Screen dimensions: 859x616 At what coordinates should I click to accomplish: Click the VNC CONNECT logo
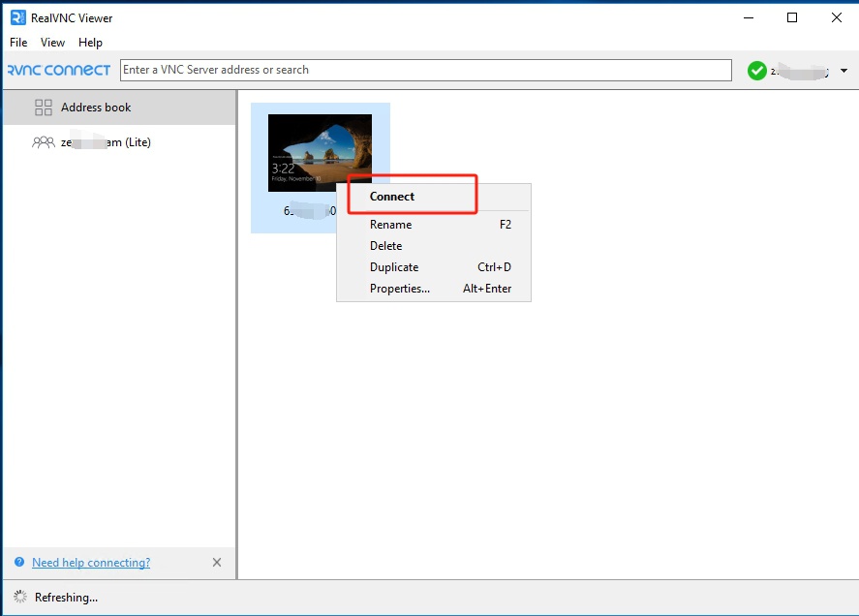[60, 69]
